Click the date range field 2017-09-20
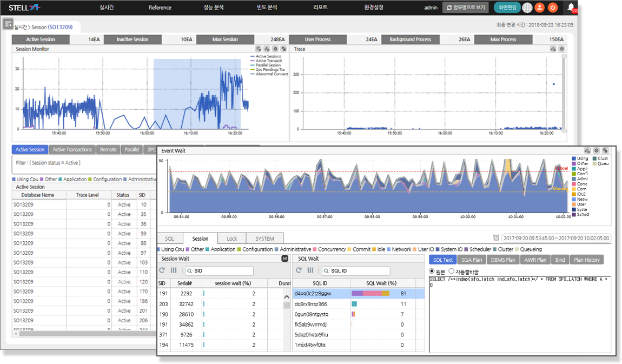The width and height of the screenshot is (622, 364). click(x=556, y=239)
